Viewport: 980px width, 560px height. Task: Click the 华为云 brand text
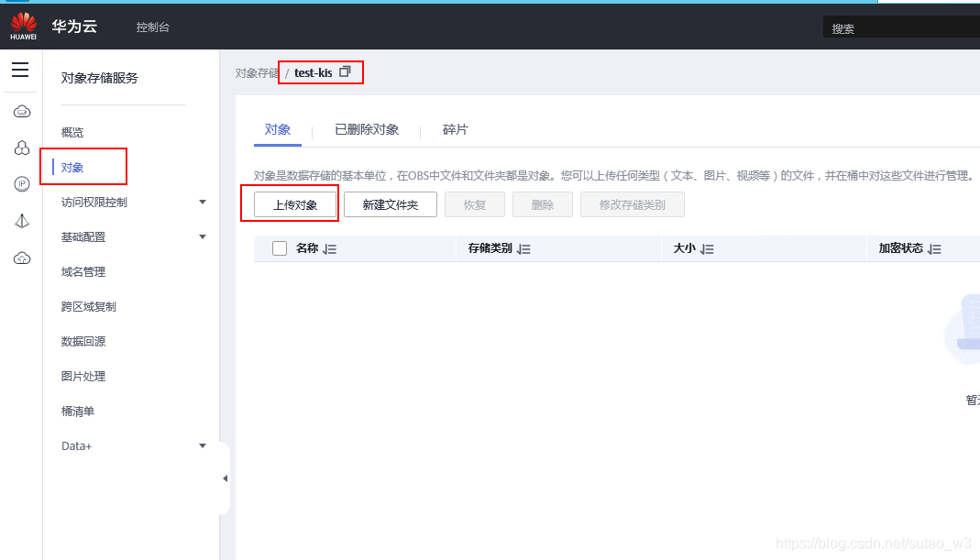point(74,27)
